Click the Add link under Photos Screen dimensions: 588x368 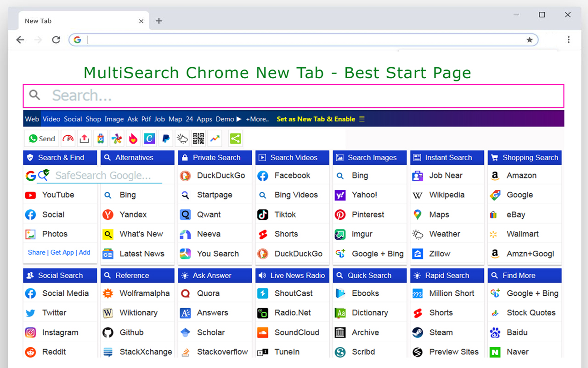tap(85, 253)
